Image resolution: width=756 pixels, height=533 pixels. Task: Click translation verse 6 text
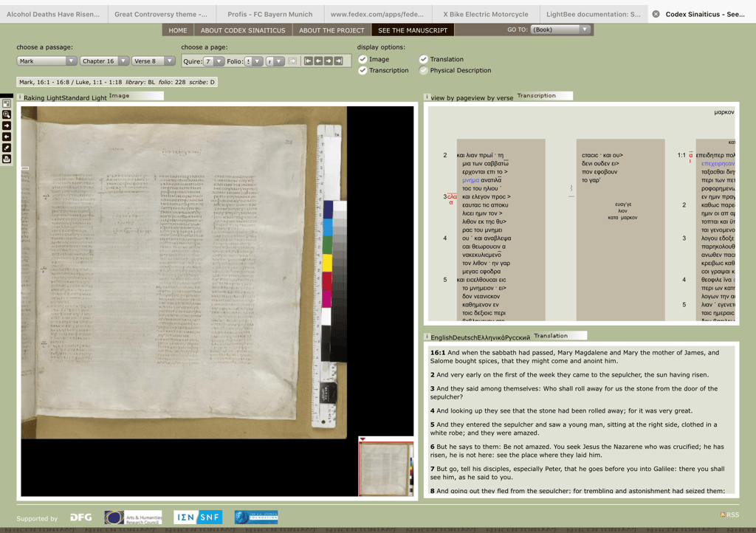point(577,450)
